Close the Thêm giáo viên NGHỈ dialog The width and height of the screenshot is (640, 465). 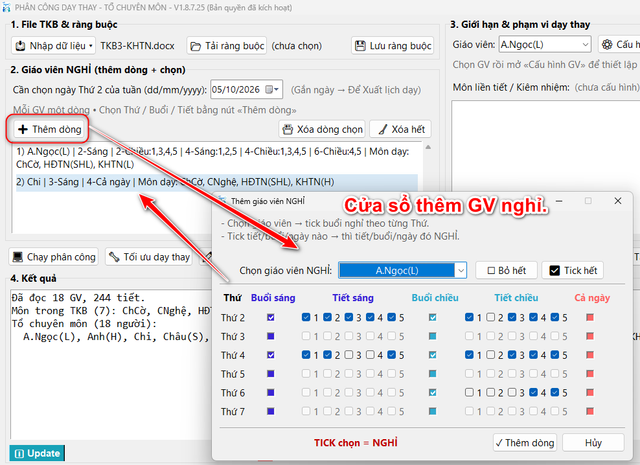[618, 201]
